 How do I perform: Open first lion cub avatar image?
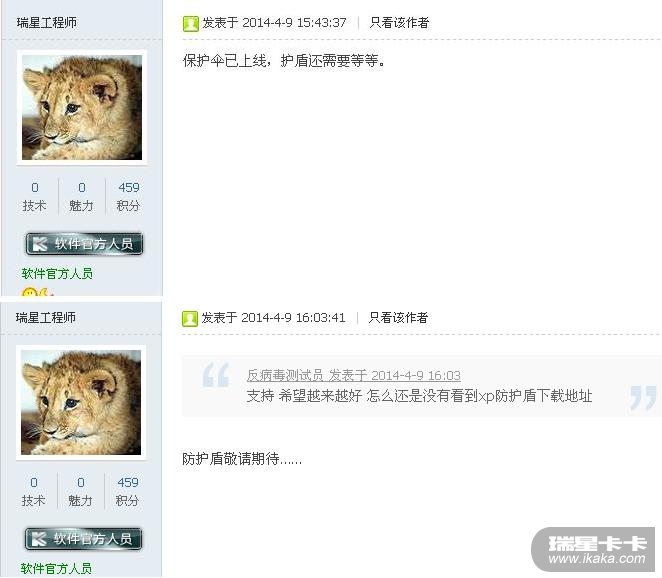pyautogui.click(x=82, y=107)
